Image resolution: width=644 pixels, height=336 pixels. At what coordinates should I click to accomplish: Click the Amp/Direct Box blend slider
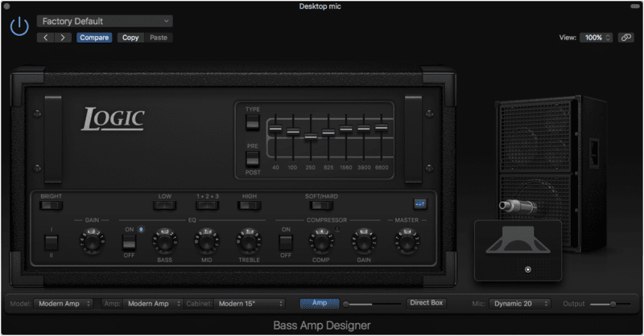click(372, 304)
